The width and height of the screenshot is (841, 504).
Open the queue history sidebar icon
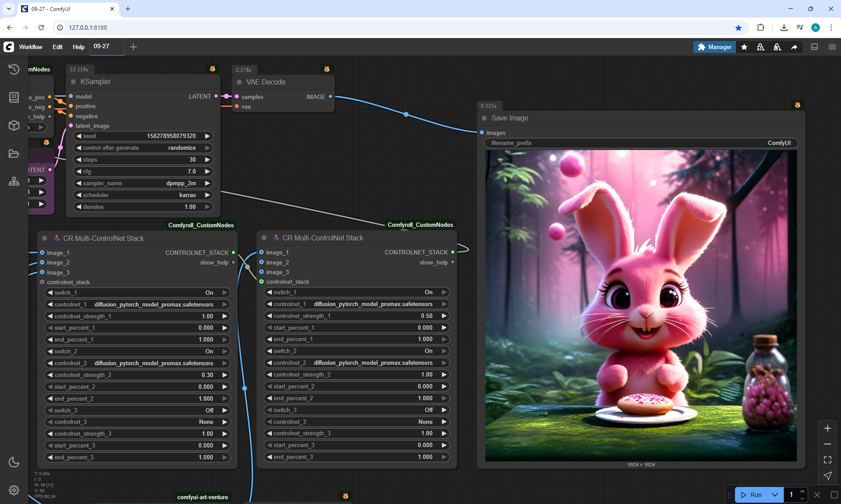pyautogui.click(x=14, y=69)
